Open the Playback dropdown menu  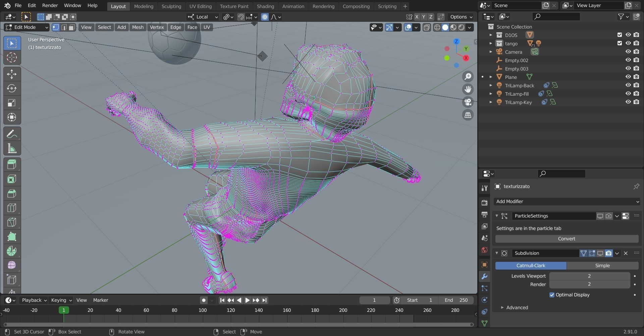coord(34,300)
